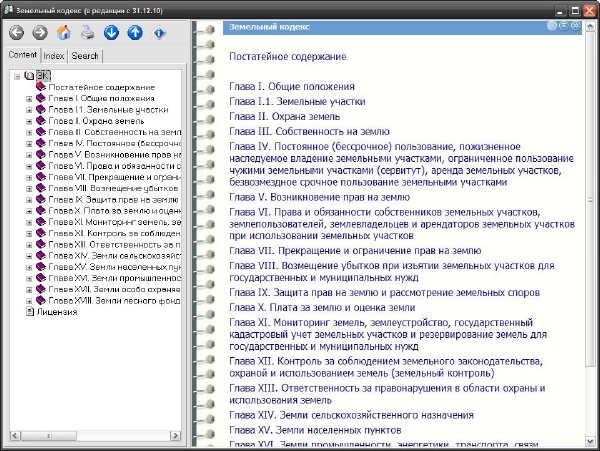Click the next-topic double arrow in header
The width and height of the screenshot is (600, 451).
click(577, 26)
